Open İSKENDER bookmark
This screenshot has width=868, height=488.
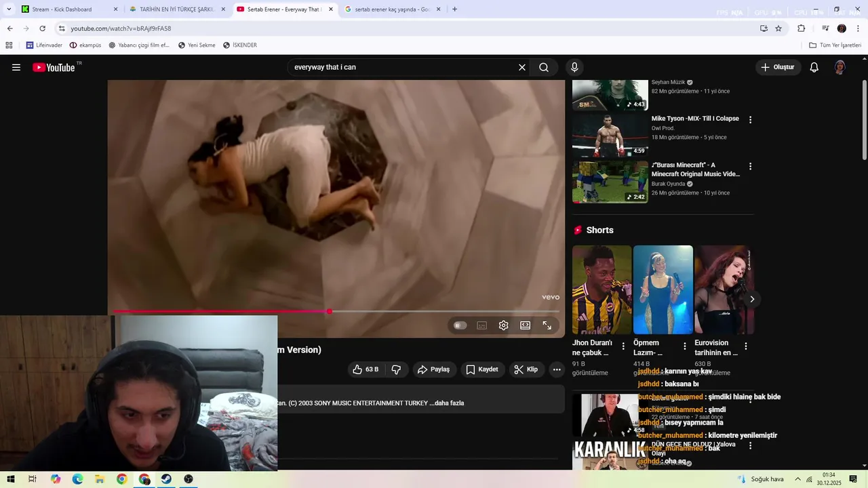tap(239, 45)
